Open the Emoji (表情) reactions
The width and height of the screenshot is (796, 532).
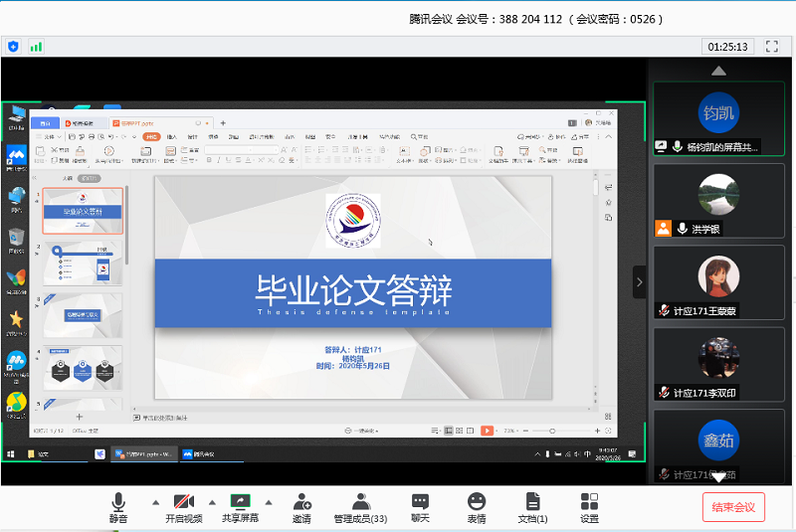476,507
